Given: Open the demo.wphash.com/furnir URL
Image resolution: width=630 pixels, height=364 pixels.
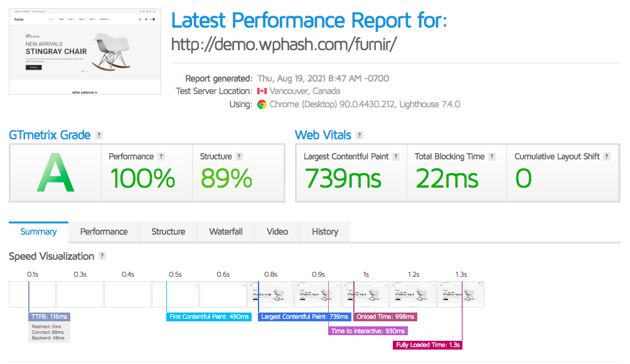Looking at the screenshot, I should point(284,45).
